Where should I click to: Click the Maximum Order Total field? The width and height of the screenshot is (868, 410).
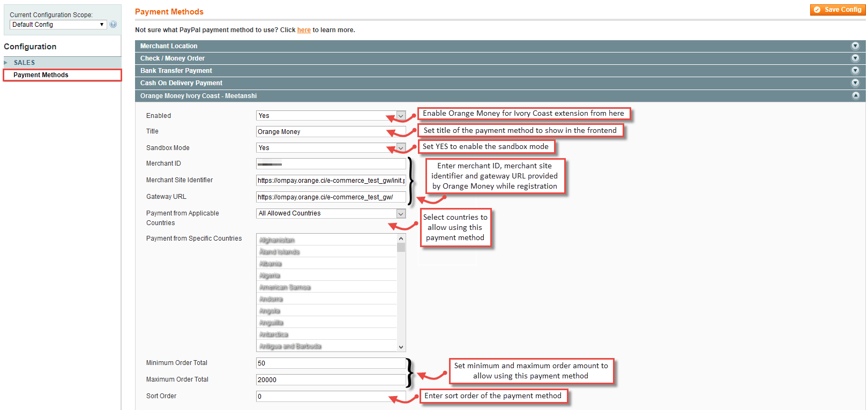(331, 380)
